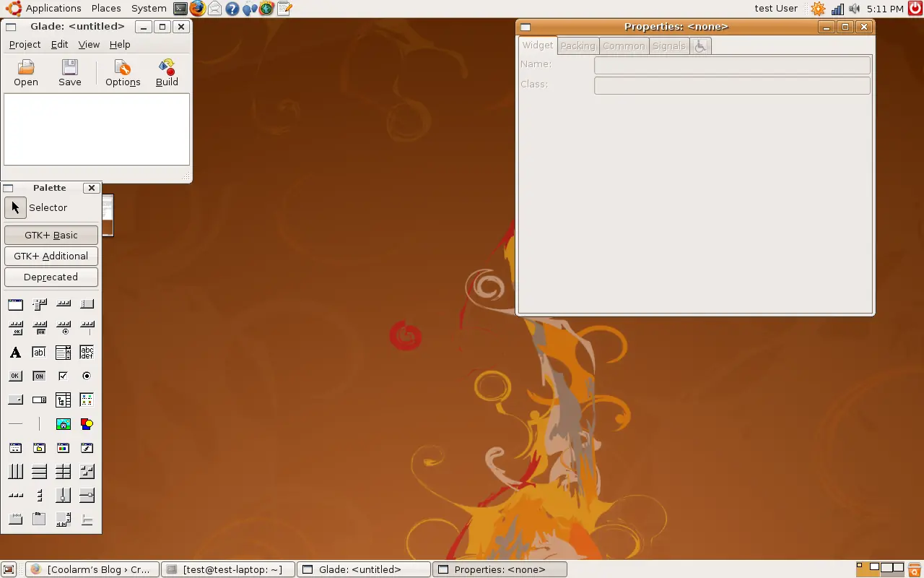Switch palette to GTK+ Basic widgets
The image size is (924, 578).
51,235
